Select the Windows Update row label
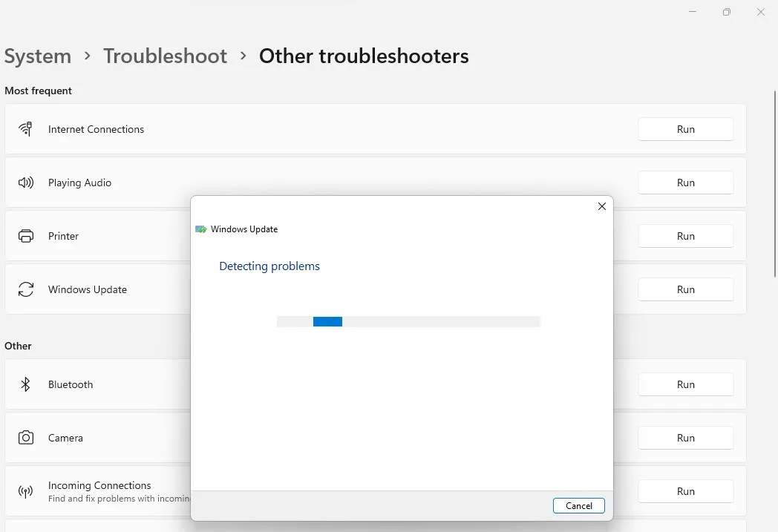 coord(88,289)
